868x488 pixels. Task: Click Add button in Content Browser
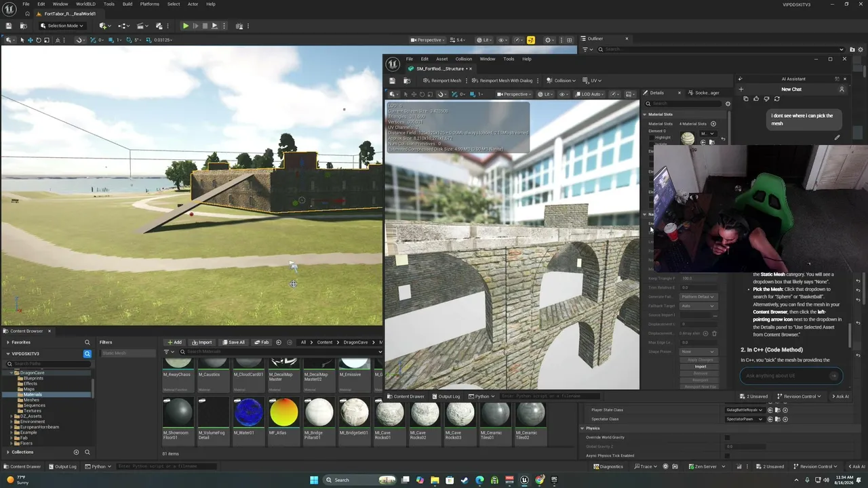(x=175, y=342)
